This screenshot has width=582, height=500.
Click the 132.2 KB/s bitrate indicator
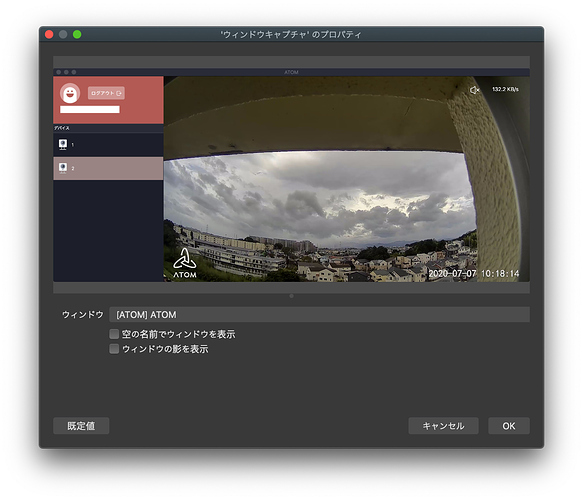(505, 89)
